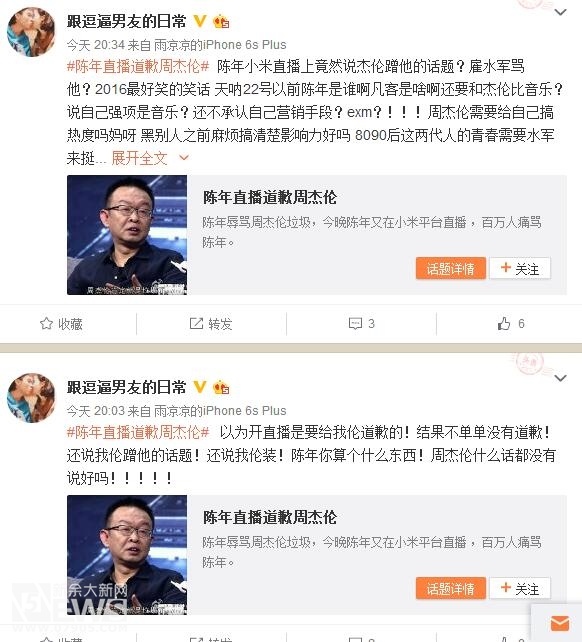Open the chevron menu on first post

pyautogui.click(x=560, y=12)
